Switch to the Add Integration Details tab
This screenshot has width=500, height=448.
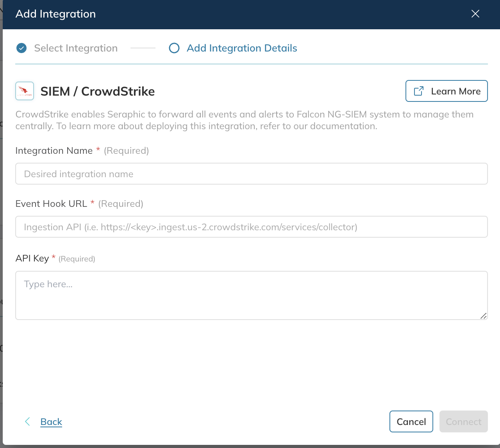[x=241, y=48]
